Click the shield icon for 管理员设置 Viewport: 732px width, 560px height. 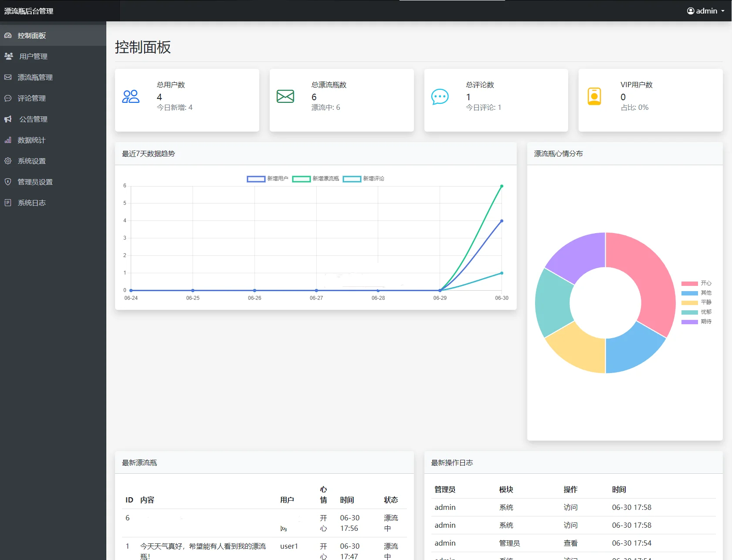click(8, 182)
